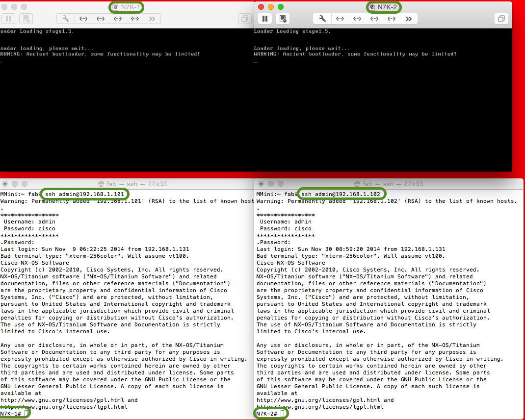Screen dimensions: 525x420
Task: Click 'Bad terminal type' line in right terminal
Action: [351, 256]
